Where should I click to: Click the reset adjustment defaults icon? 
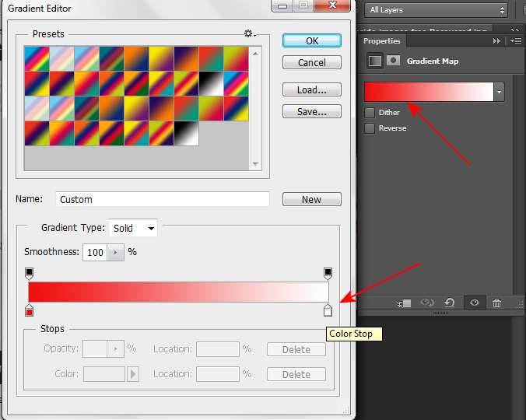449,303
